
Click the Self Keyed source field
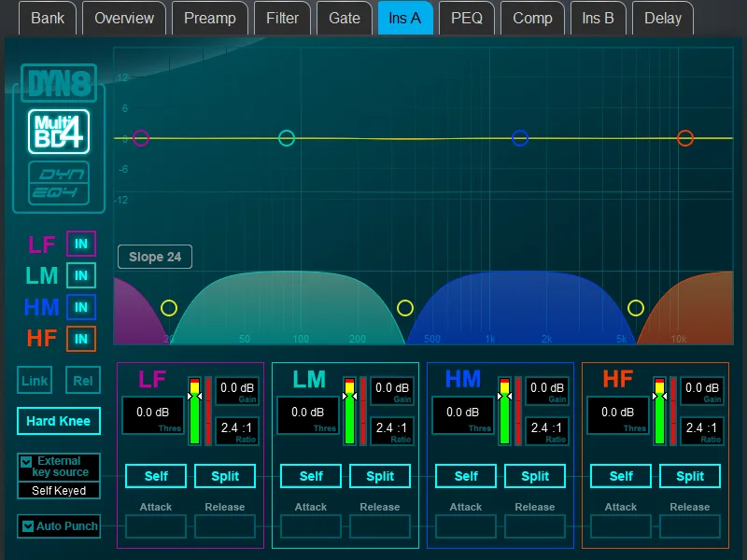pos(59,491)
